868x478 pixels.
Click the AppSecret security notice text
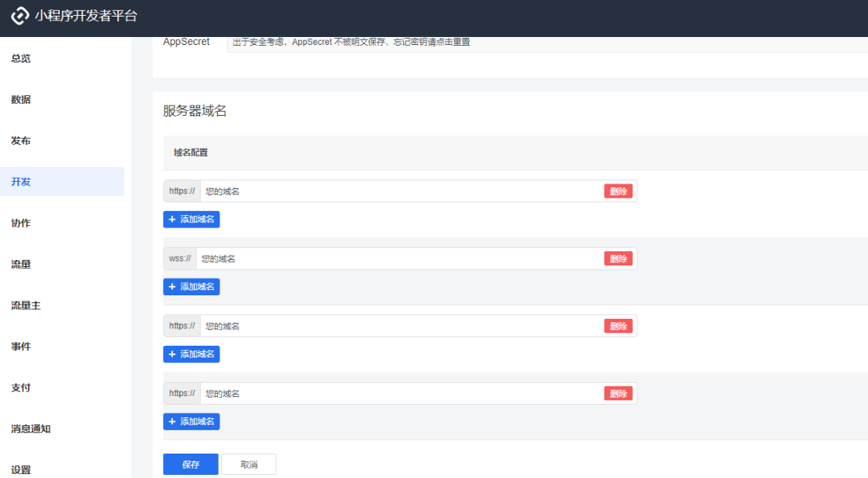click(351, 42)
